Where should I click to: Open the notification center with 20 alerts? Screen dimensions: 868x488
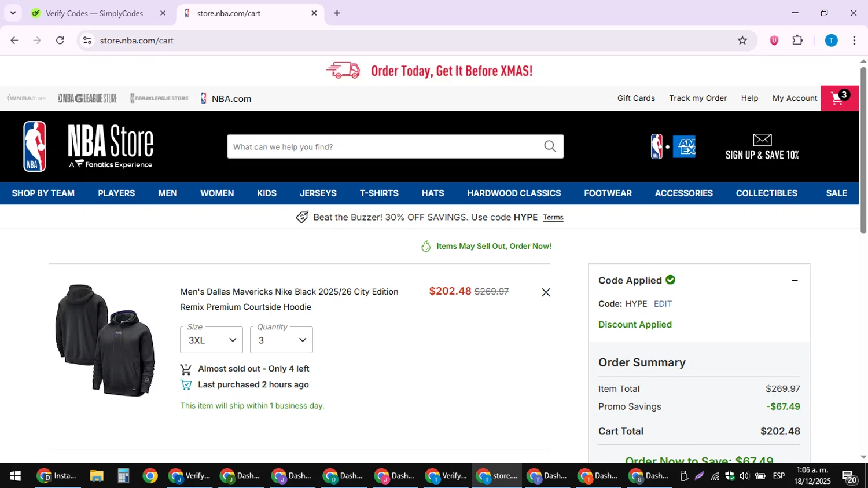point(849,476)
